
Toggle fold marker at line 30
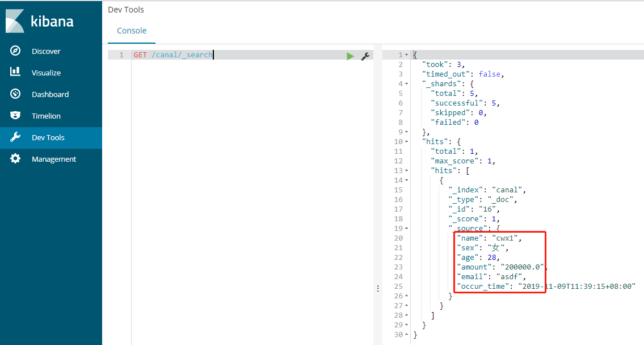point(407,334)
